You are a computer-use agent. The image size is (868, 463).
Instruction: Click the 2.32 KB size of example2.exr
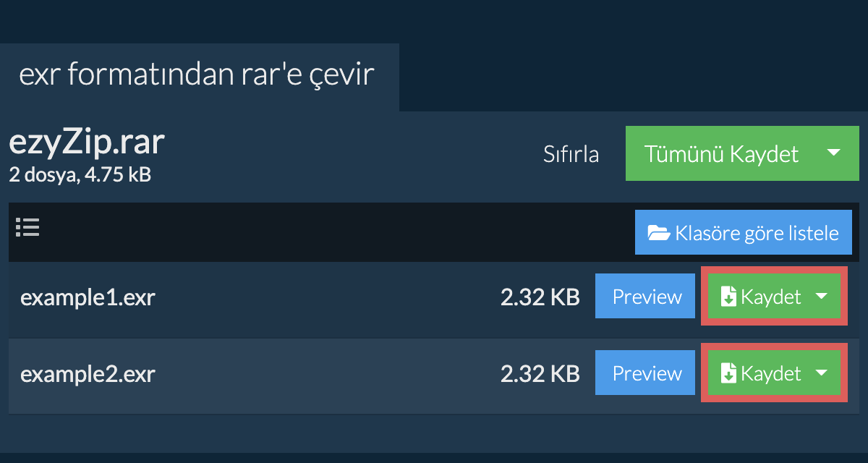[540, 374]
